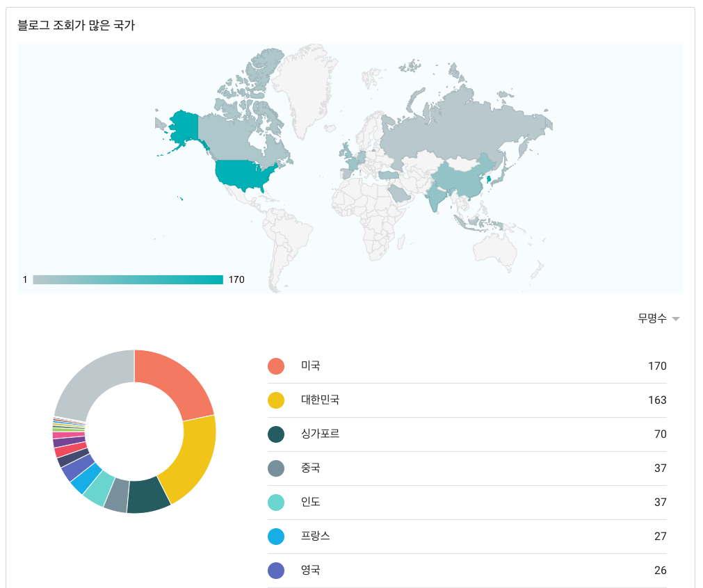
Task: Click the United States on the map
Action: (242, 174)
